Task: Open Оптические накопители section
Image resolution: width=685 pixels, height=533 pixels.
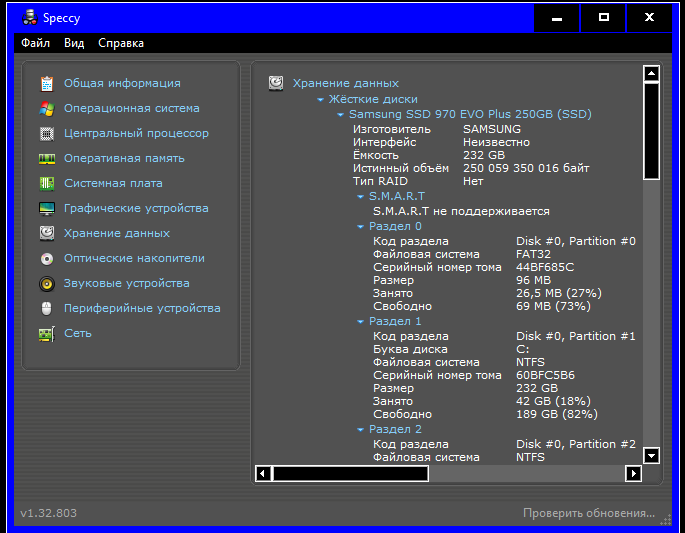Action: 134,258
